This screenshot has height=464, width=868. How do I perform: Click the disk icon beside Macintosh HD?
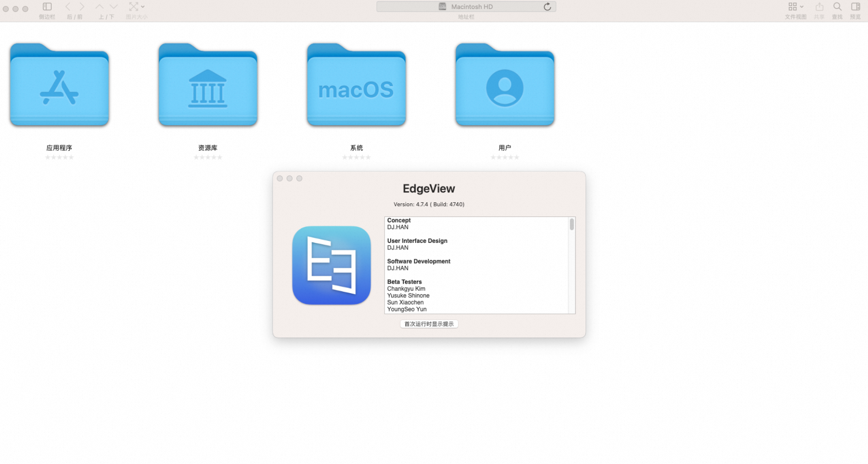[x=442, y=7]
